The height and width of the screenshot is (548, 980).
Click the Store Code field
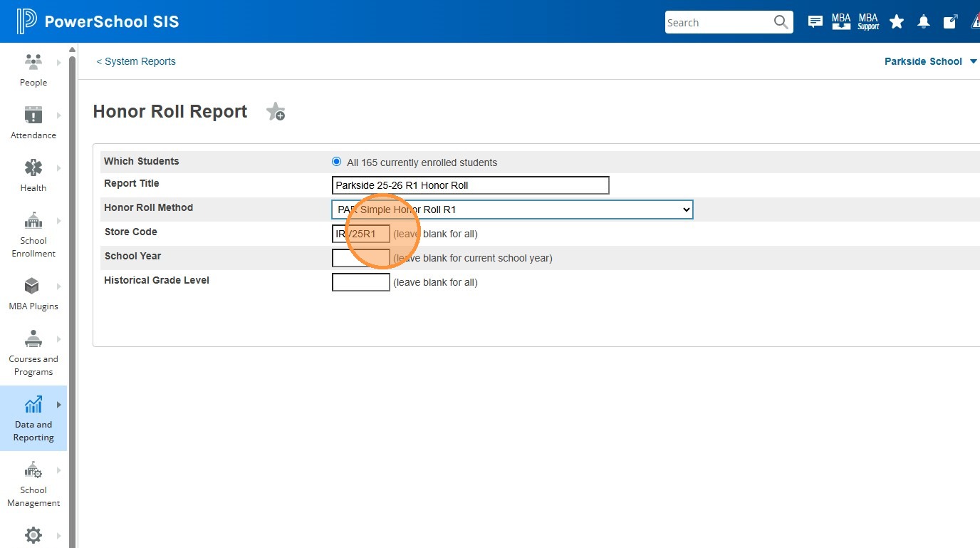pos(361,234)
